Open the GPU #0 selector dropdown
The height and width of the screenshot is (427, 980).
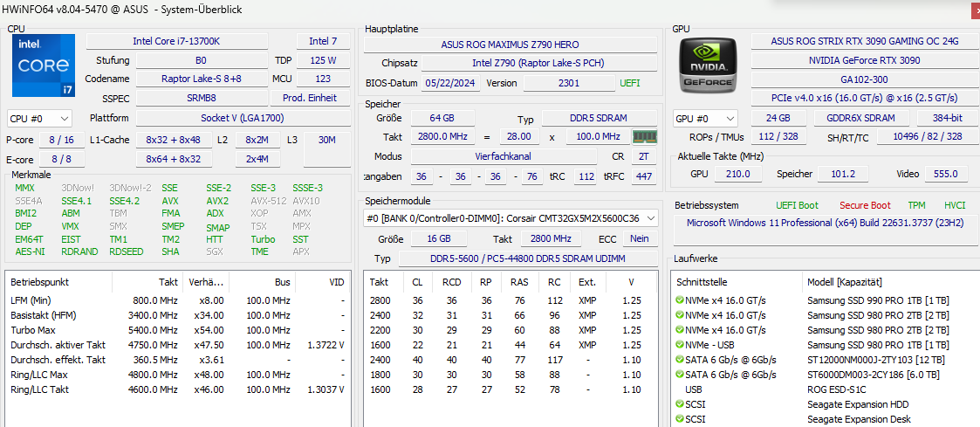click(x=705, y=118)
